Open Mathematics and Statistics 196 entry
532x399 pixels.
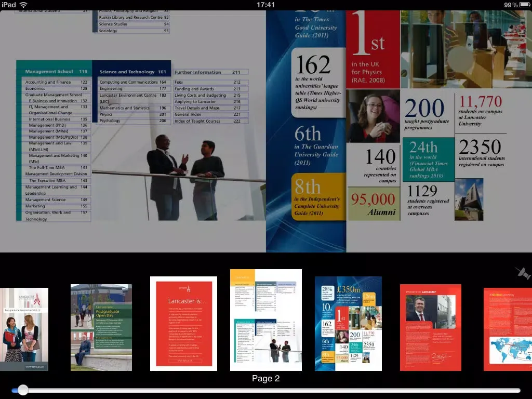pos(132,108)
